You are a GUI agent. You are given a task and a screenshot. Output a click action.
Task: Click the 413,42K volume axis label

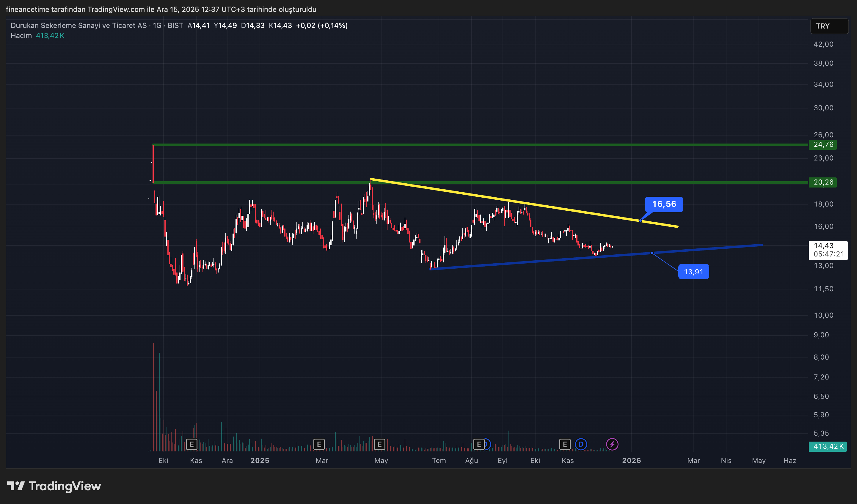click(x=828, y=446)
